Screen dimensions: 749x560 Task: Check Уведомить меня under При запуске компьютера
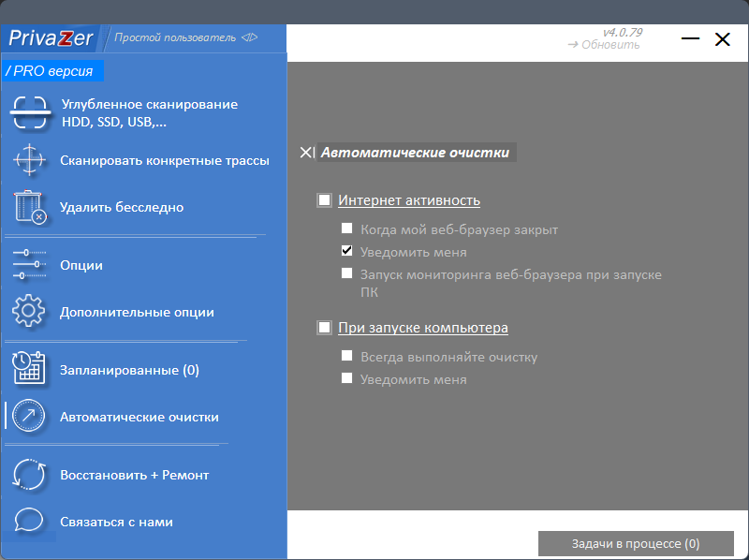pyautogui.click(x=346, y=378)
